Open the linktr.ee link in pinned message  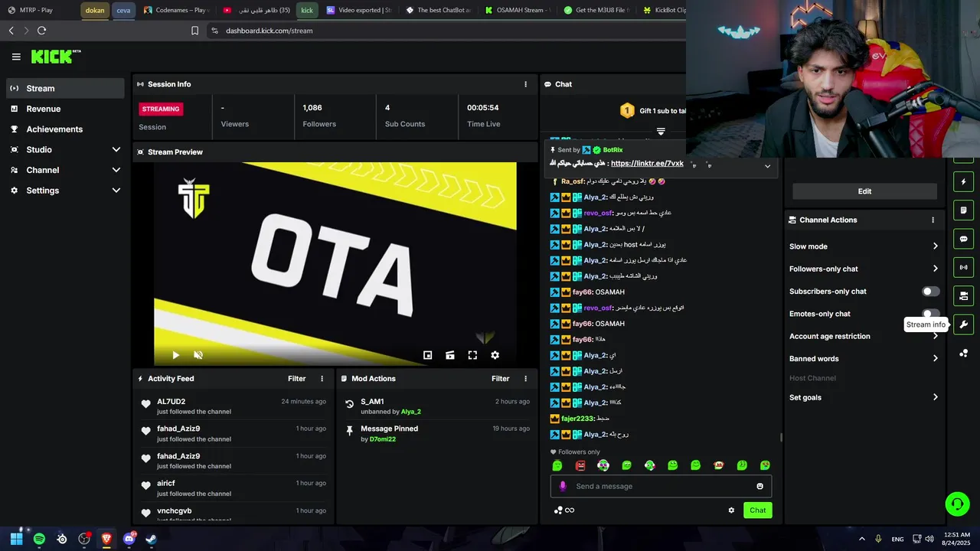tap(647, 164)
